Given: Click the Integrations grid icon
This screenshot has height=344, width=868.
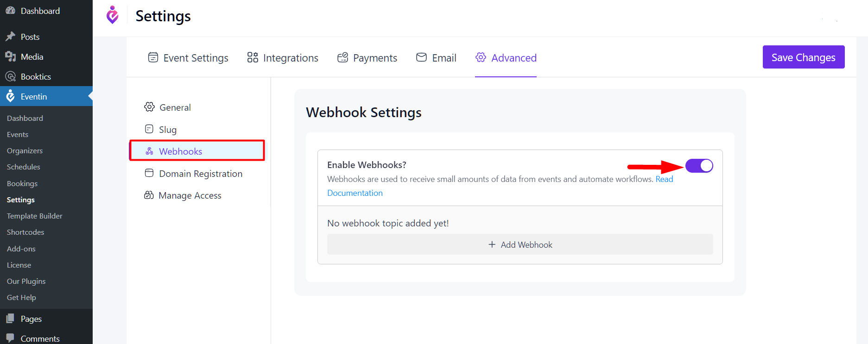Looking at the screenshot, I should point(253,57).
